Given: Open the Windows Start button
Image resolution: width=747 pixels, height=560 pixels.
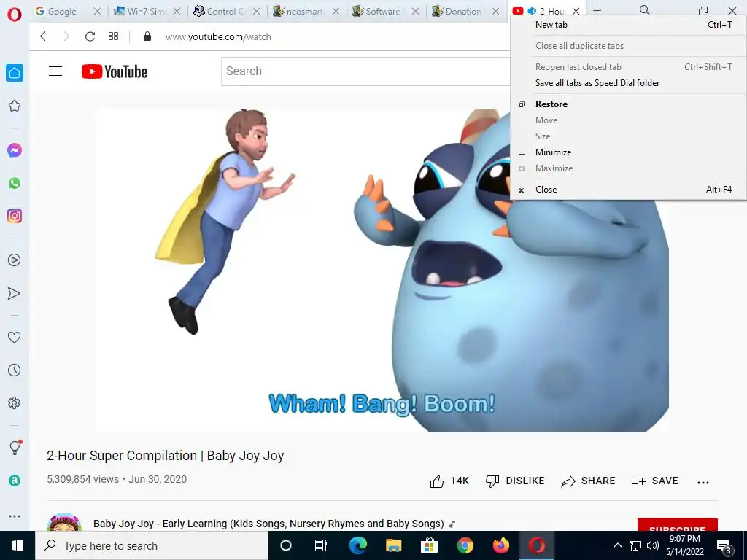Looking at the screenshot, I should pyautogui.click(x=18, y=545).
